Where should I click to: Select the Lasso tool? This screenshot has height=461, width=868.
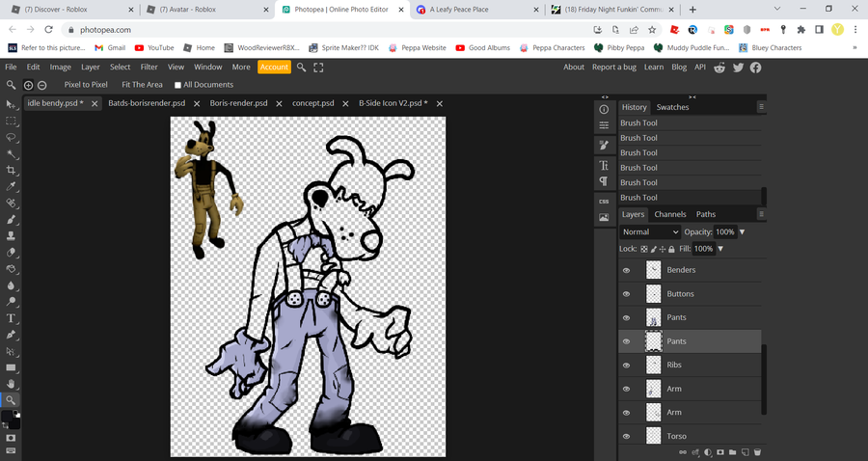pos(11,137)
